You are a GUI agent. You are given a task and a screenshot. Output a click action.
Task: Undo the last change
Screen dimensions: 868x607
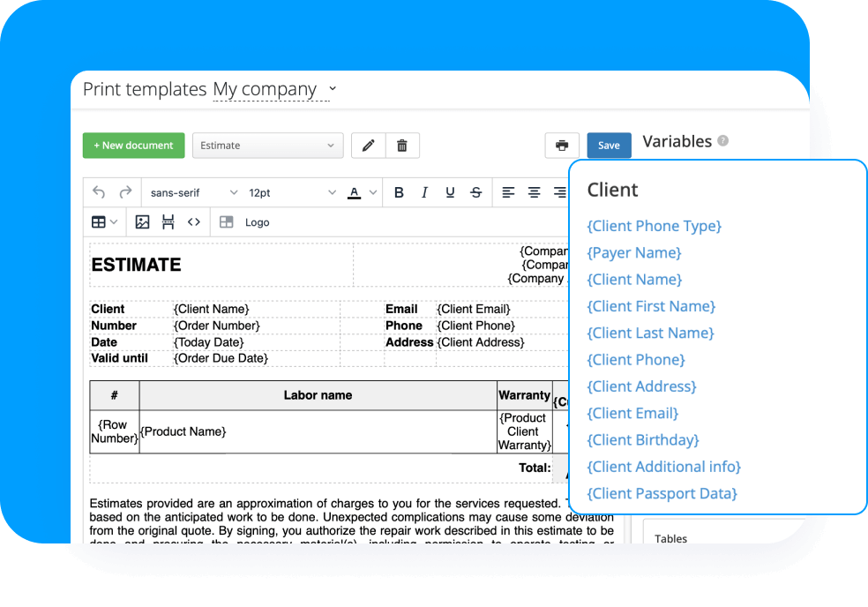click(99, 192)
